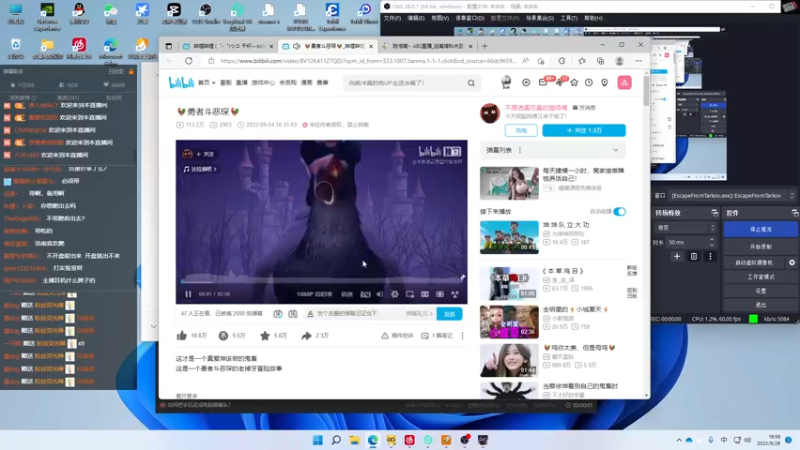Open the video quality 1080P selector

pos(314,294)
